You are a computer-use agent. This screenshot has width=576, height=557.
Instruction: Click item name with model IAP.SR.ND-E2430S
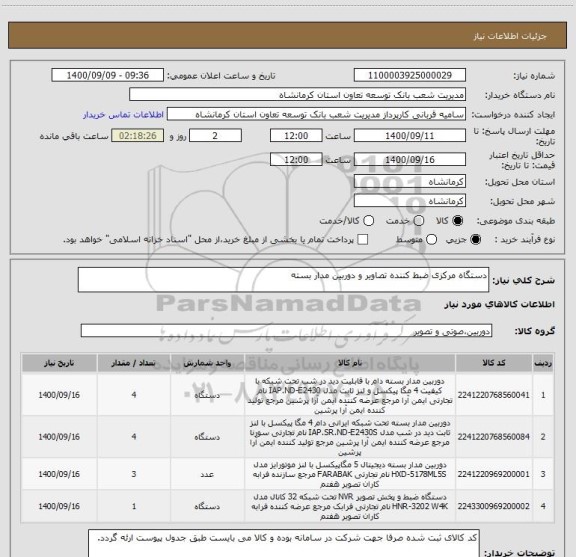click(x=350, y=437)
